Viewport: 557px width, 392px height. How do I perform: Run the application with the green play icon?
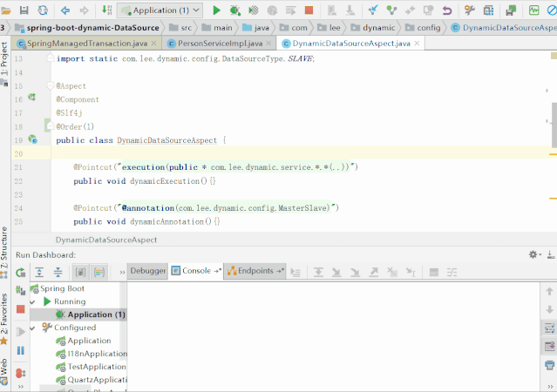click(216, 10)
